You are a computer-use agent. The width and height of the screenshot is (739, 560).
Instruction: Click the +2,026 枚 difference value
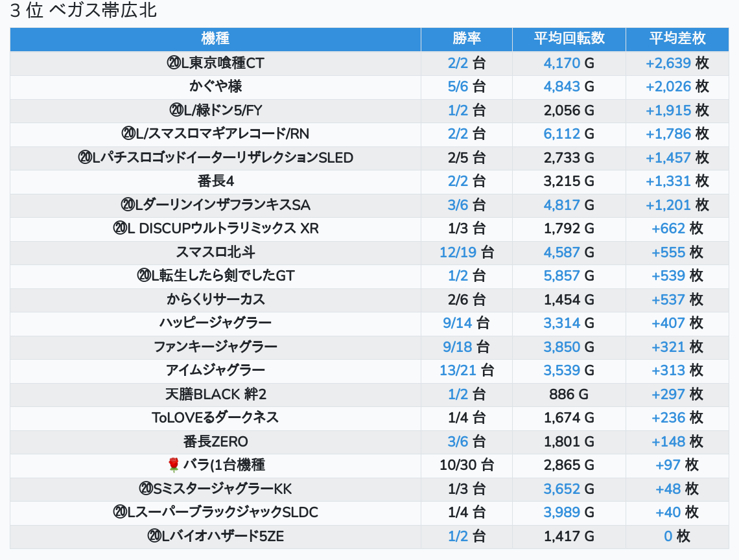pos(677,87)
